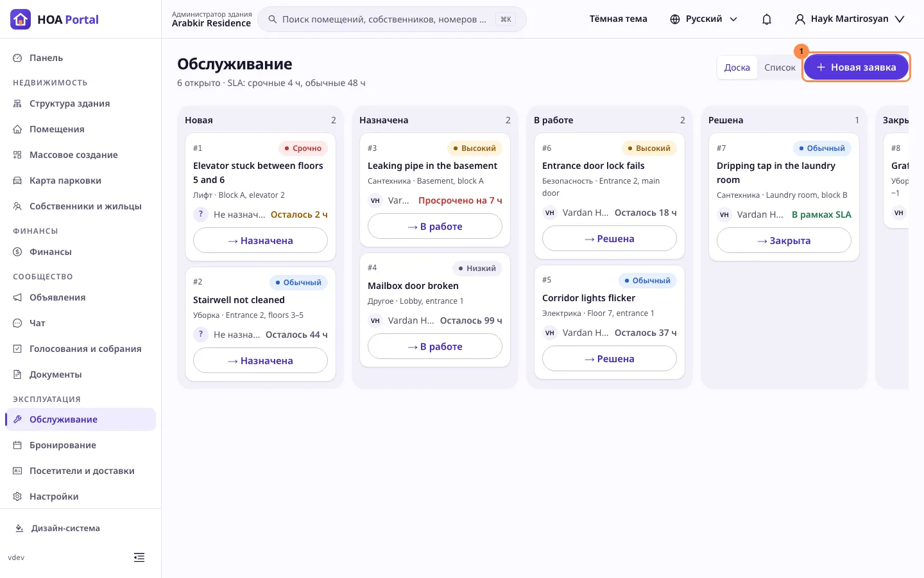
Task: Collapse the sidebar with menu icon
Action: point(139,557)
